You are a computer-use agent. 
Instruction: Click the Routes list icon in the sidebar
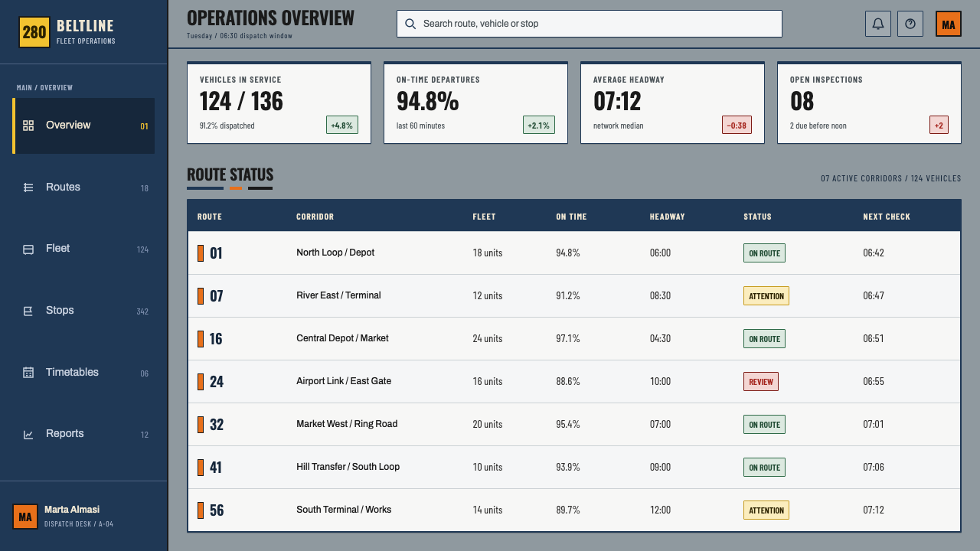pyautogui.click(x=28, y=187)
